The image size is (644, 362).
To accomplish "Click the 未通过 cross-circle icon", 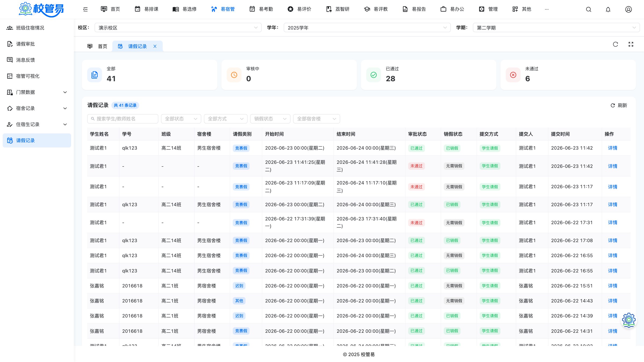I will 513,75.
